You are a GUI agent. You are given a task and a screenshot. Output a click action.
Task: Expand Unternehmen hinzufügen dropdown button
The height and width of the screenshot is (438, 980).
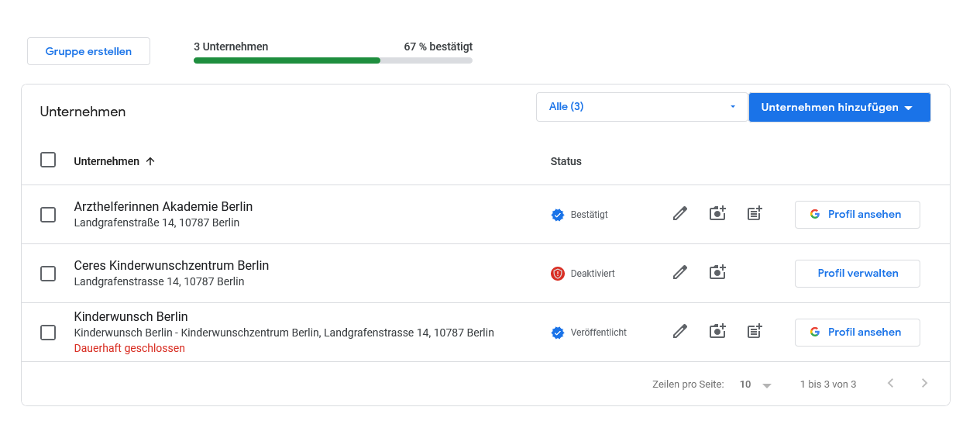pyautogui.click(x=839, y=108)
